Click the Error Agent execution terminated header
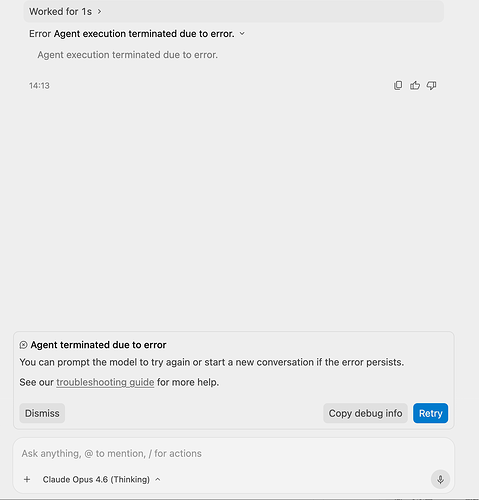479x500 pixels. 132,34
